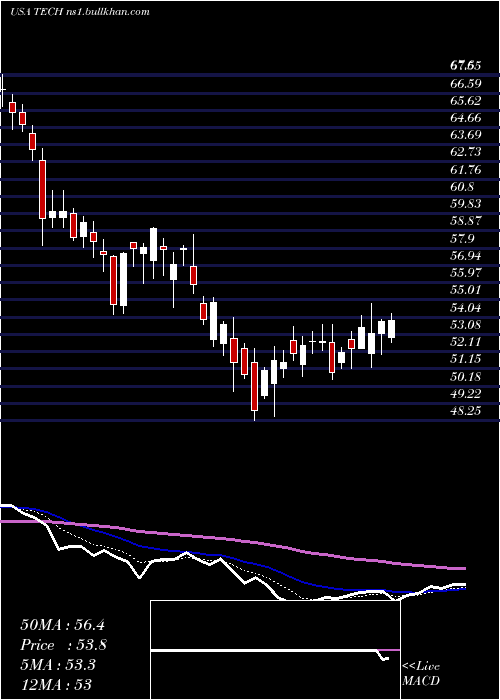Click the 57.9 price axis label

tap(462, 238)
